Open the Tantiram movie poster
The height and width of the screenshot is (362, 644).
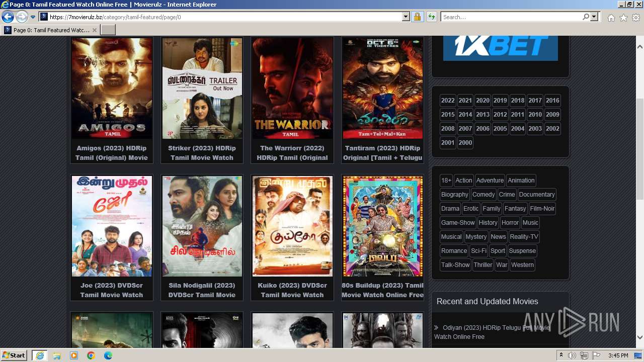[382, 88]
